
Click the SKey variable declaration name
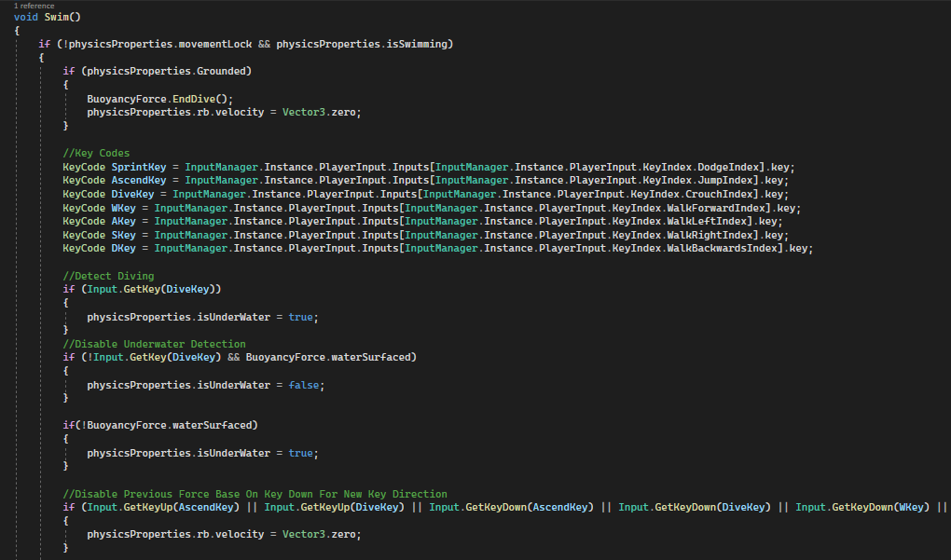[123, 235]
